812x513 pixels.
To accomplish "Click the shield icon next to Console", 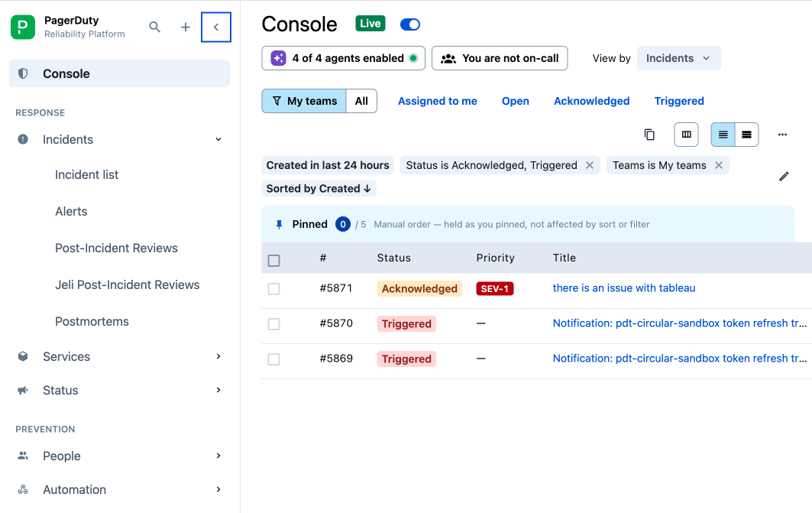I will tap(23, 73).
